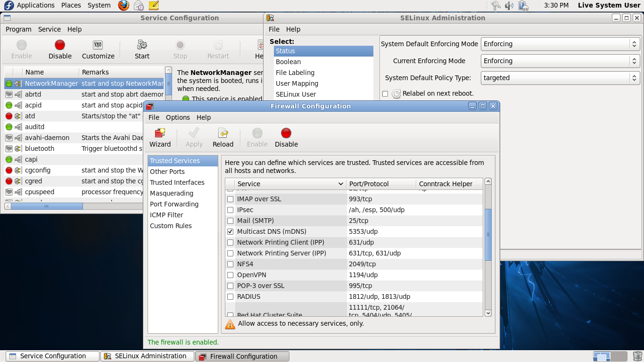Select Other Ports in firewall sidebar

point(183,172)
